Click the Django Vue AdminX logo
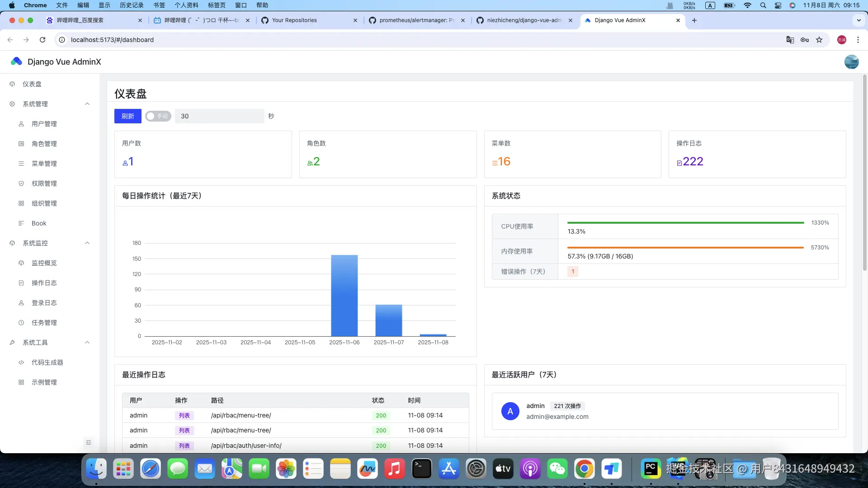The width and height of the screenshot is (868, 488). [17, 61]
